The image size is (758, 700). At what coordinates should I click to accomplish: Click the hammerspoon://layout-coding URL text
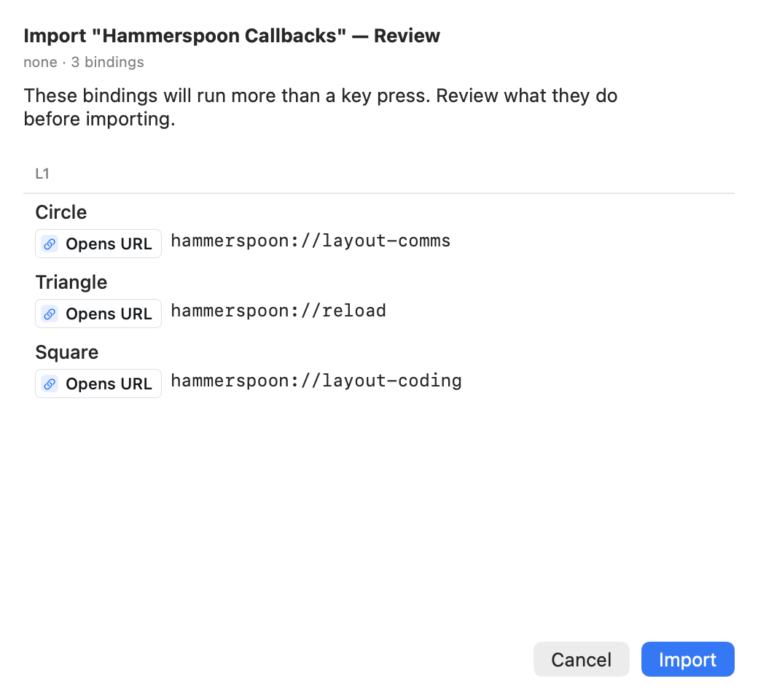[316, 381]
